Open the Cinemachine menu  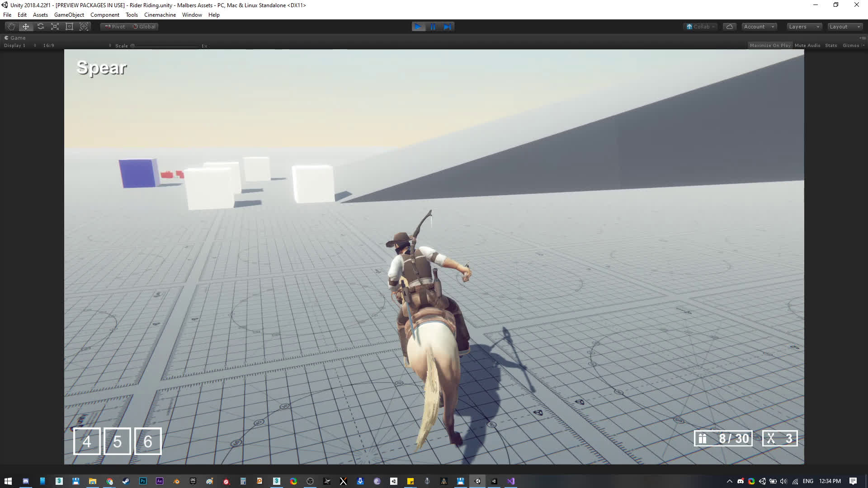[x=160, y=15]
